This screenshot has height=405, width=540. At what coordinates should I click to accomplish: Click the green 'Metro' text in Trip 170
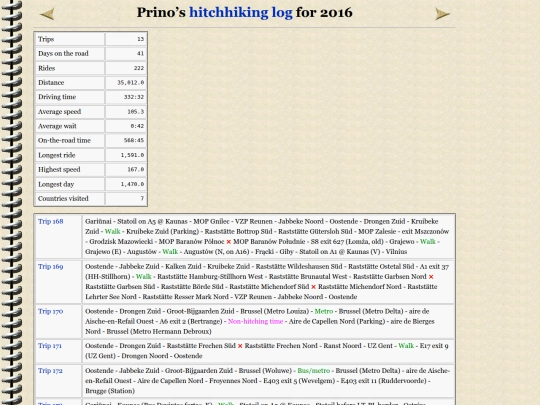[x=324, y=311]
